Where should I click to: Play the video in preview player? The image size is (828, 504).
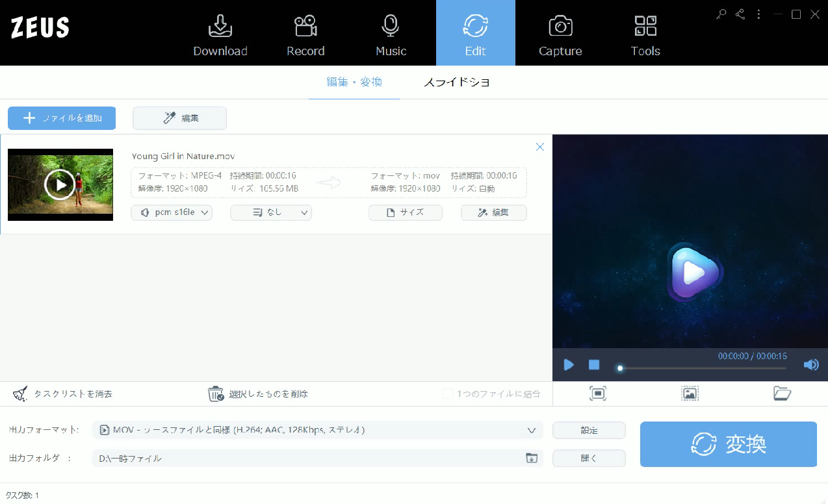[569, 365]
